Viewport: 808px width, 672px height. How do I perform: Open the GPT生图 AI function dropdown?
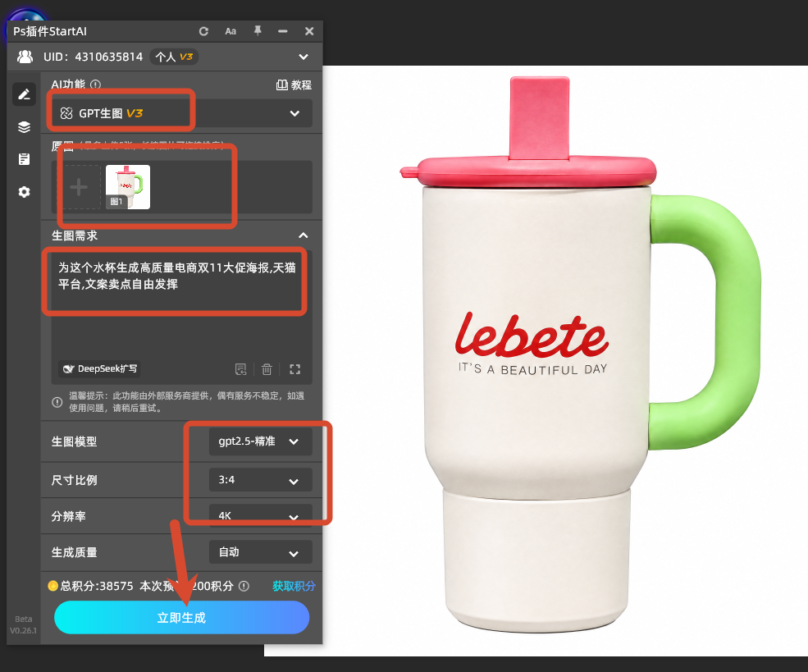point(182,113)
